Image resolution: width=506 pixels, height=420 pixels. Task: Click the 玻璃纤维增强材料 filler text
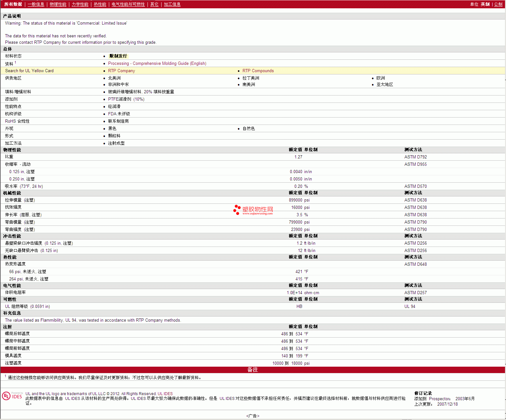coord(141,92)
